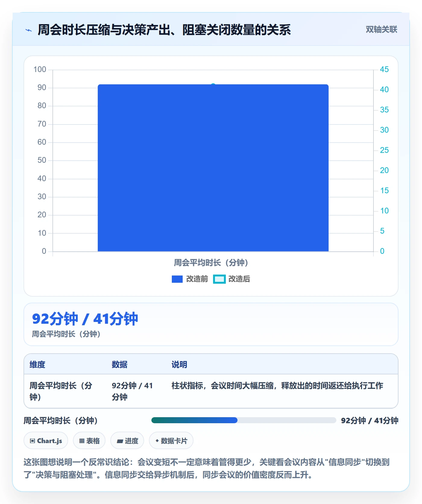Viewport: 422px width, 504px height.
Task: Click the progress row label 周会平均时长（分钟）
Action: (x=61, y=421)
